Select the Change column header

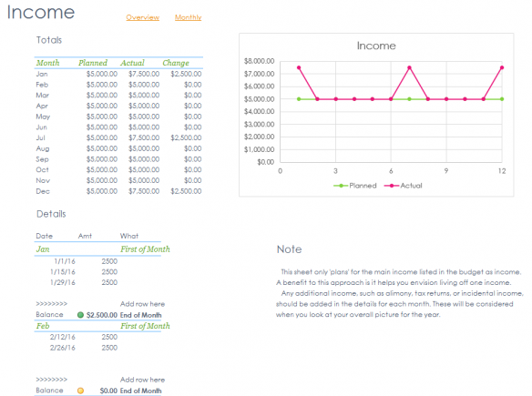coord(176,63)
